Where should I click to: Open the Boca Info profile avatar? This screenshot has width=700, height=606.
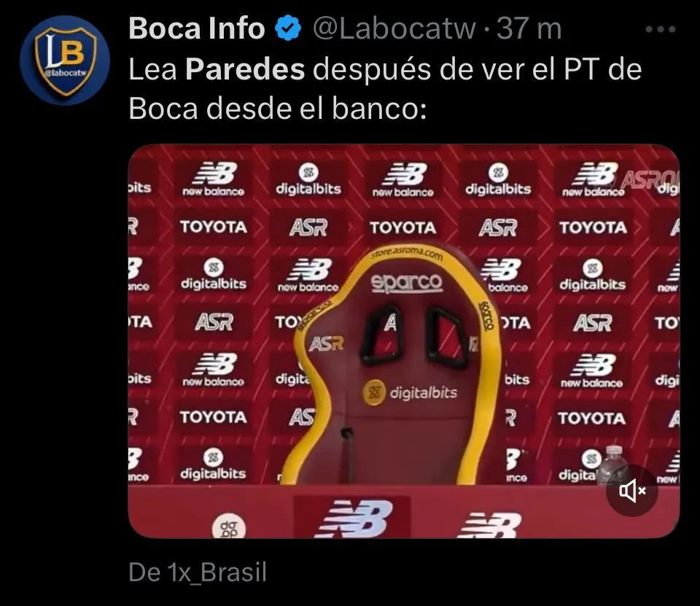point(65,61)
